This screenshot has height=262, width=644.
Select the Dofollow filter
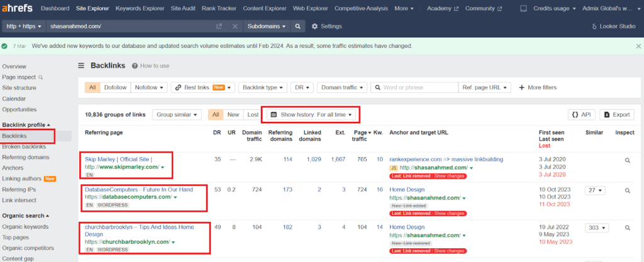116,87
